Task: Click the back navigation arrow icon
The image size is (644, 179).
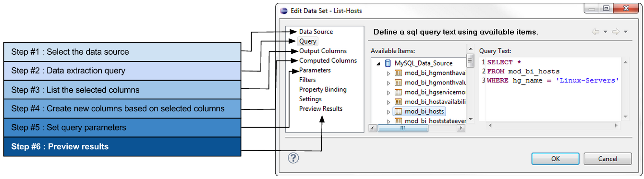Action: (595, 32)
